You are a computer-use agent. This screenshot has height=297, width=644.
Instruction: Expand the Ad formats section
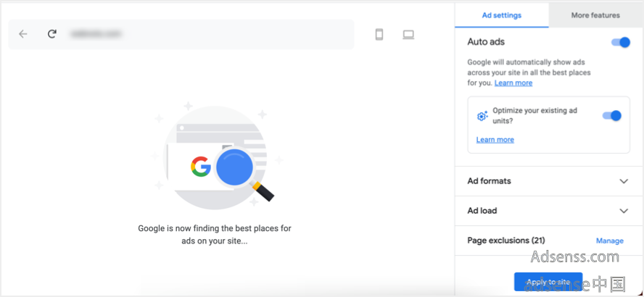pos(548,181)
